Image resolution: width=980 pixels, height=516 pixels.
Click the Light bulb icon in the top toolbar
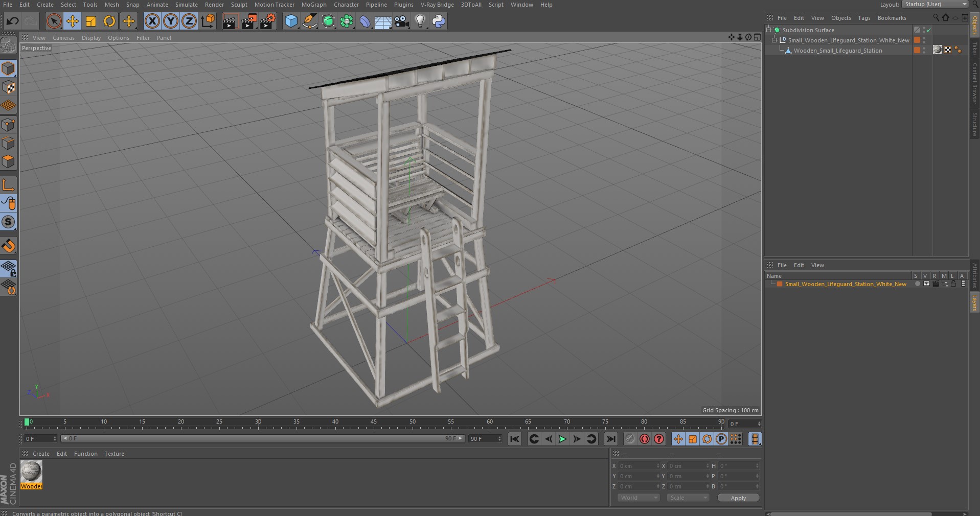click(x=420, y=21)
